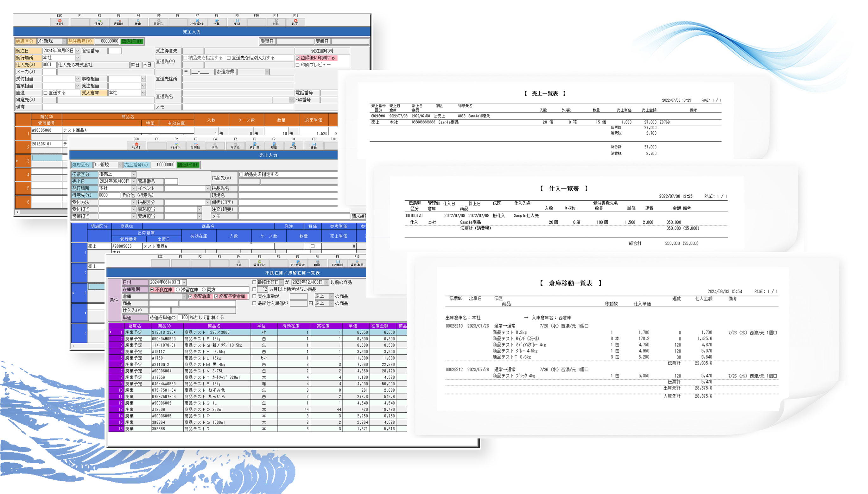Enable 印刷プレビュー checkbox
The image size is (868, 494).
click(x=297, y=65)
